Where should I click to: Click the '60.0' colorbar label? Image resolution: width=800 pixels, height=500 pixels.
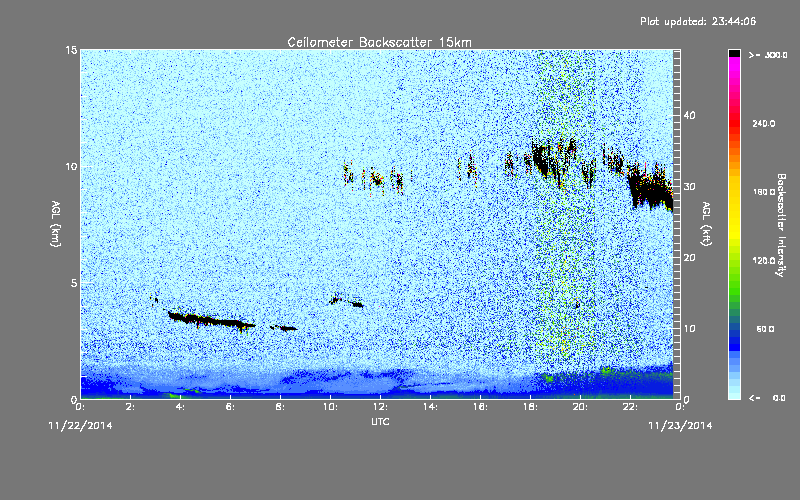[765, 329]
